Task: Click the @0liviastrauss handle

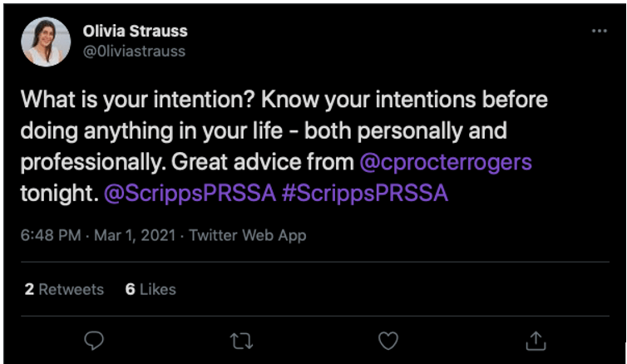Action: 134,51
